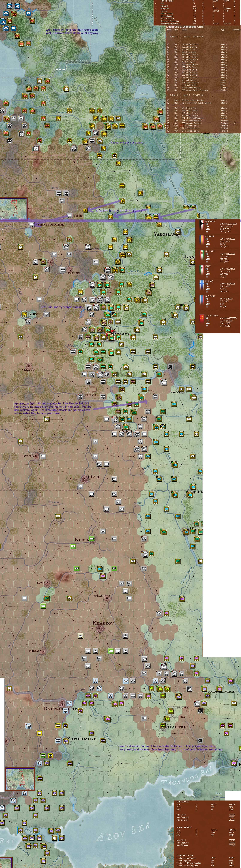The image size is (241, 868).
Task: Click the Soviet Union flag icon
Action: 202,319
